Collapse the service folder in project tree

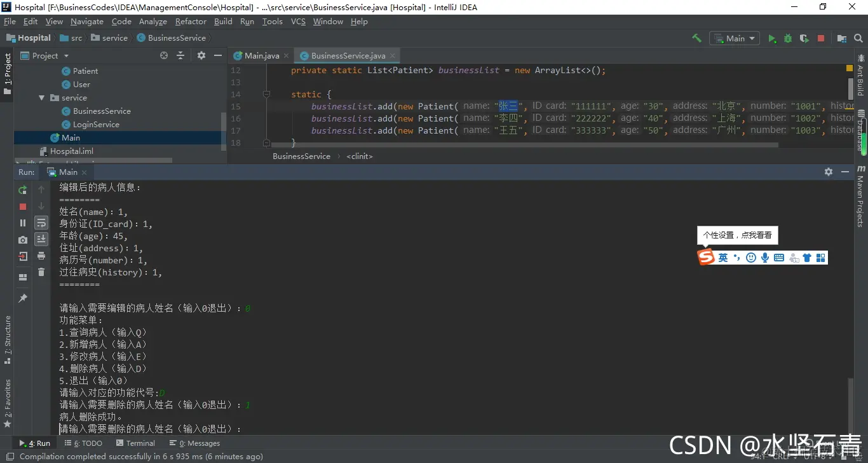coord(42,98)
